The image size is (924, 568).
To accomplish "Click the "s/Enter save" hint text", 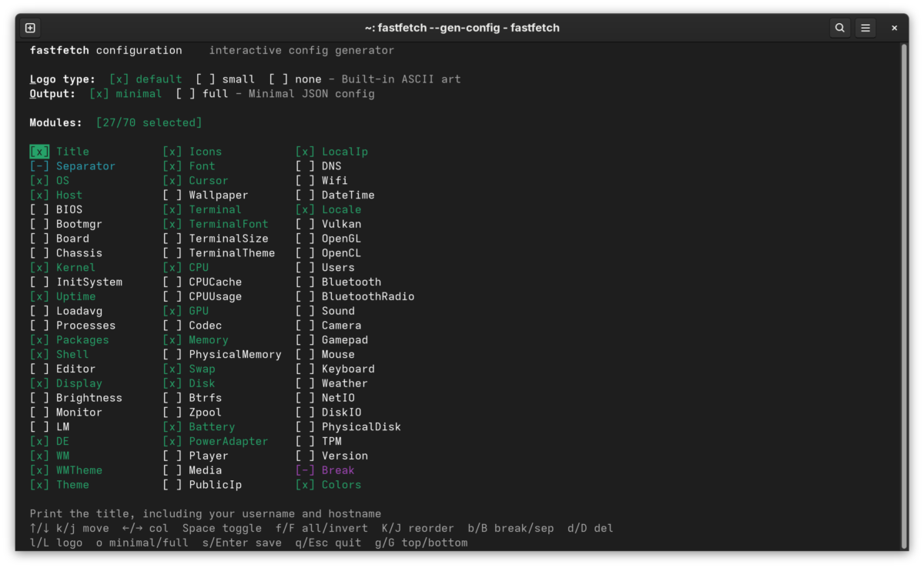I will (242, 543).
